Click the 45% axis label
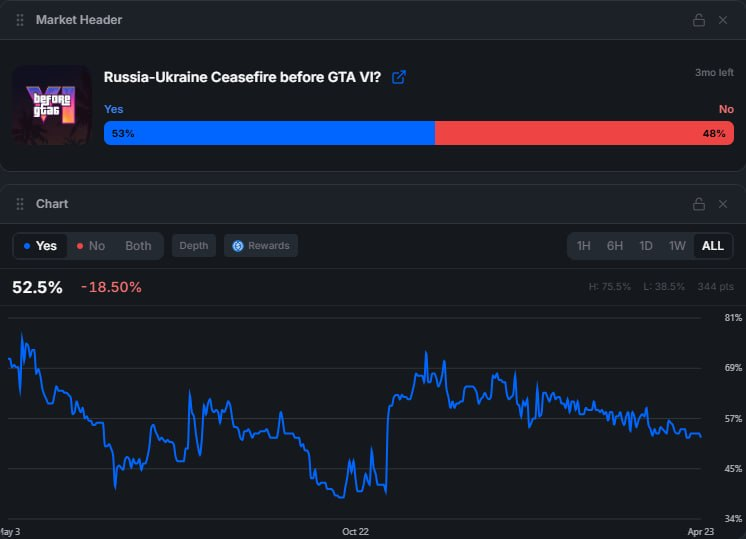Screen dimensions: 746x539 (x=733, y=469)
